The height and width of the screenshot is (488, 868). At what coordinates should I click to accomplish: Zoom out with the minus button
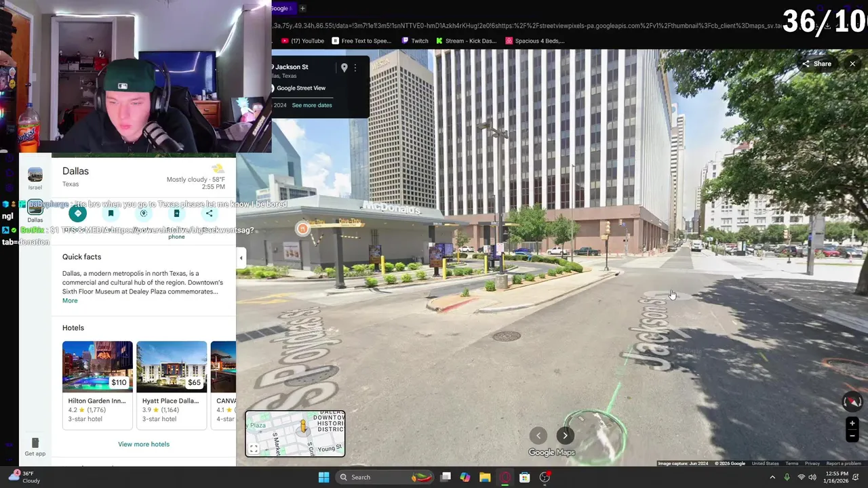(x=852, y=436)
